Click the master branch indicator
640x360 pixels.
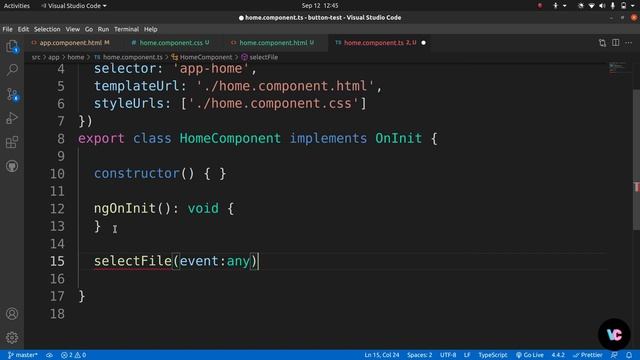click(22, 355)
